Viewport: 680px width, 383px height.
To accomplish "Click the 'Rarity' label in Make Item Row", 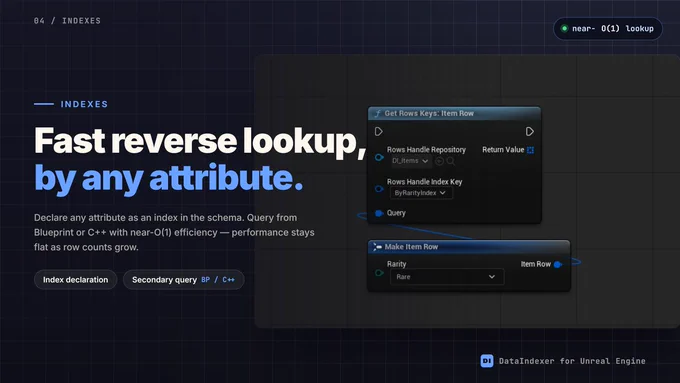I will [x=396, y=264].
